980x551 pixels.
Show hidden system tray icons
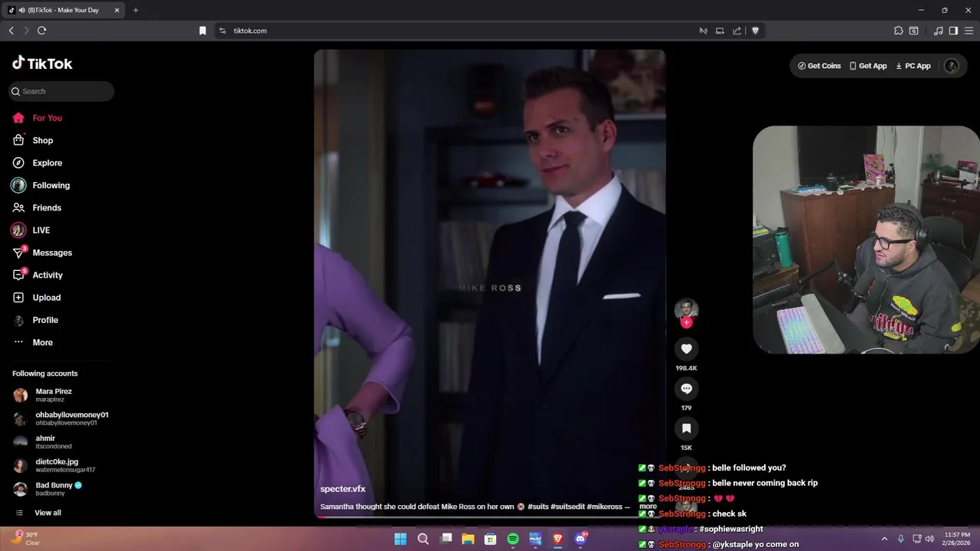pyautogui.click(x=884, y=539)
